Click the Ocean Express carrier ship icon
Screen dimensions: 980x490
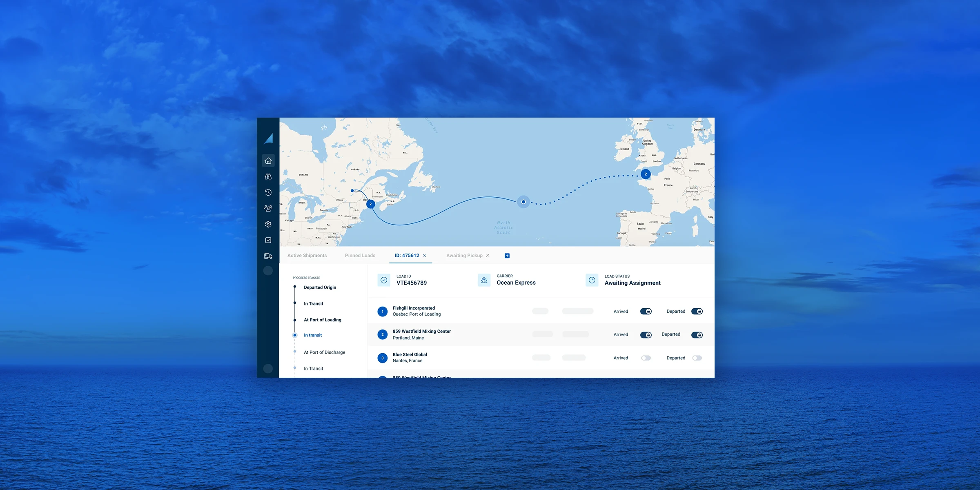pyautogui.click(x=484, y=280)
